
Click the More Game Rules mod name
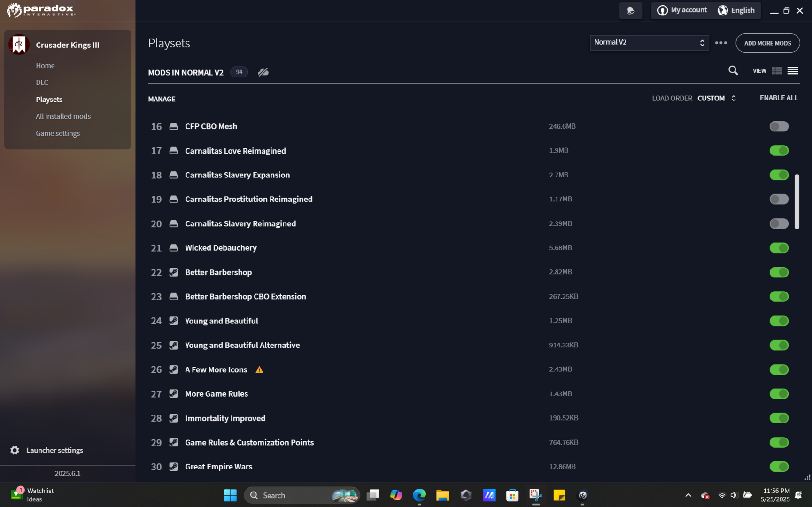point(216,394)
